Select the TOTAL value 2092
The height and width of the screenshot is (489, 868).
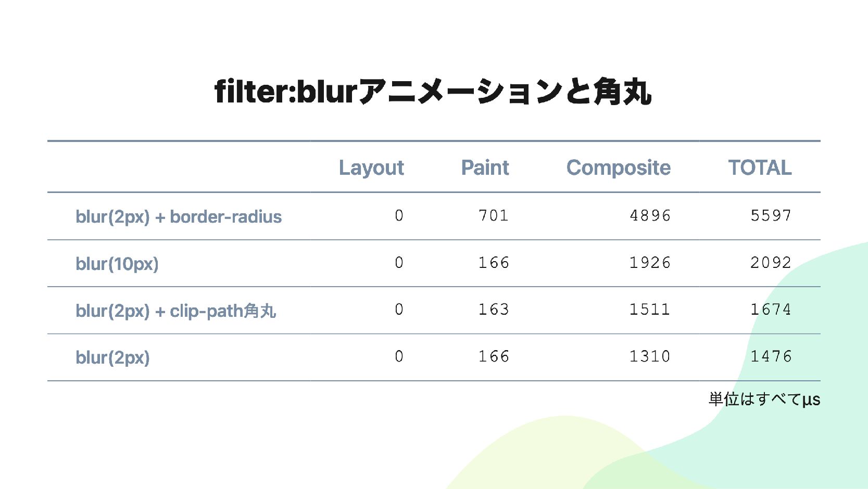[x=771, y=263]
